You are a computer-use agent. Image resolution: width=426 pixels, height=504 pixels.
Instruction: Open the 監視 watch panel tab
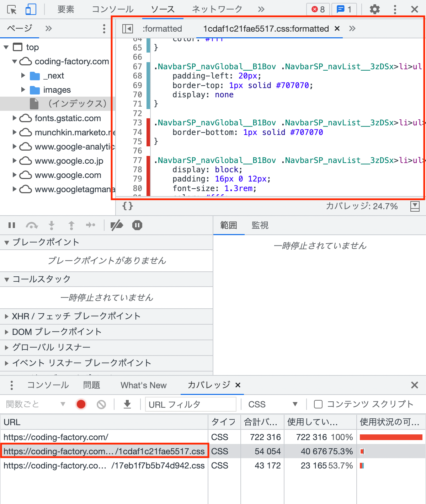pos(260,225)
